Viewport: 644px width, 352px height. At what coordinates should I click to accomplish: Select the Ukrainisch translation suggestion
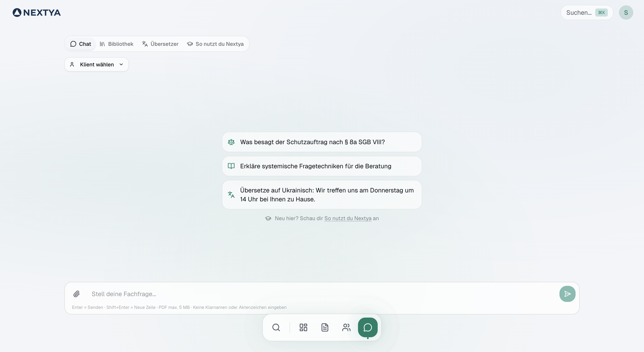(322, 195)
